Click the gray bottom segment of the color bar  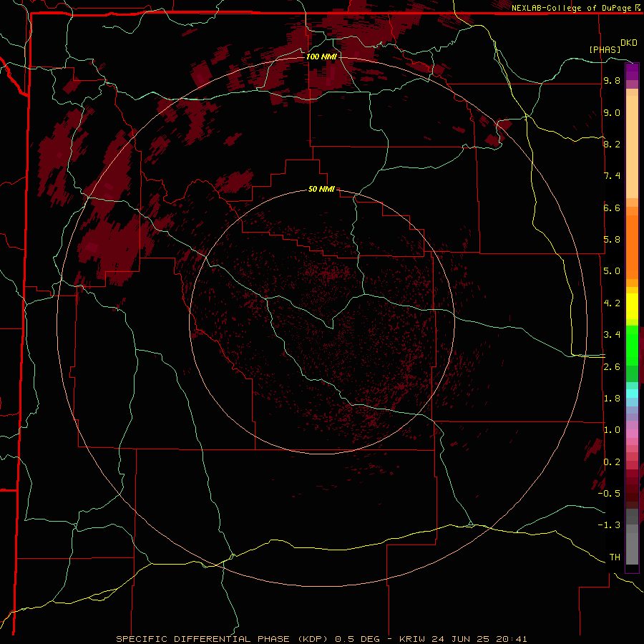[x=632, y=548]
